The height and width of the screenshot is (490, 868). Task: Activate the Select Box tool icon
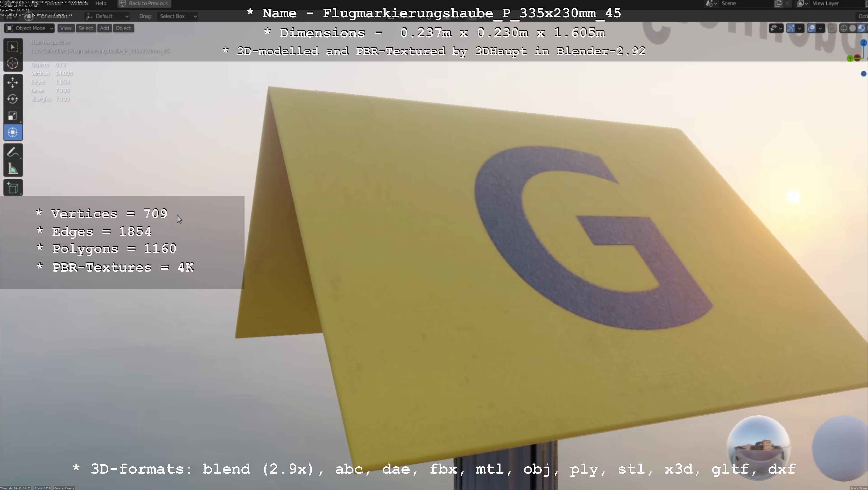13,47
